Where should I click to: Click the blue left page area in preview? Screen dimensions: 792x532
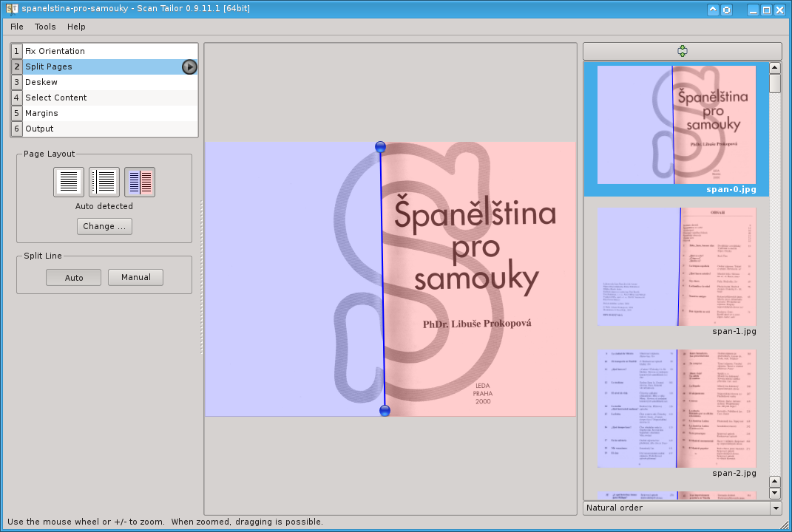(293, 279)
